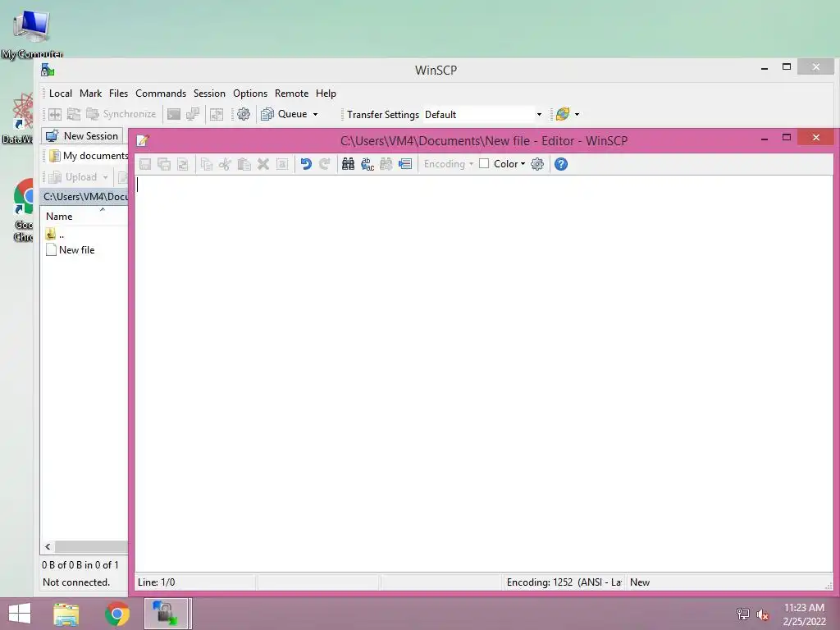Click the WinSCP application icon in the title bar
840x630 pixels.
point(48,70)
